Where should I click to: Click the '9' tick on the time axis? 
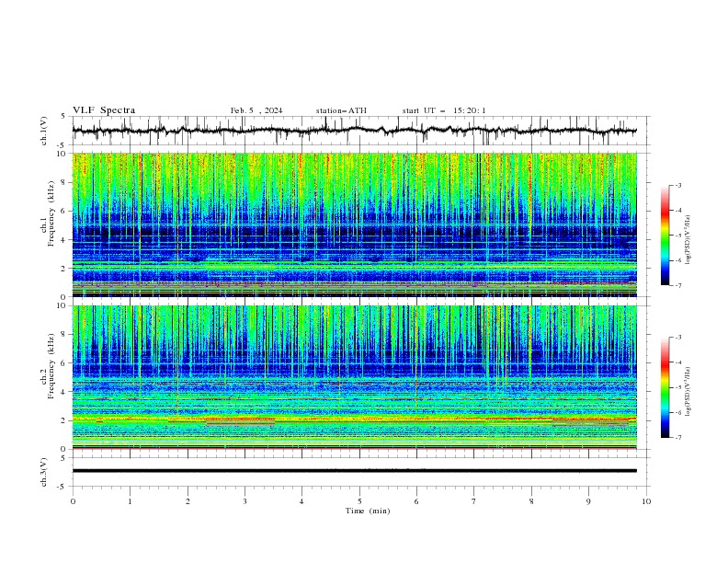(x=588, y=501)
